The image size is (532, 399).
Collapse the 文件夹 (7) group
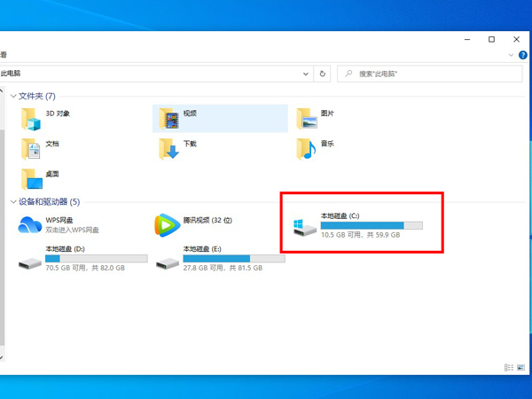point(12,96)
